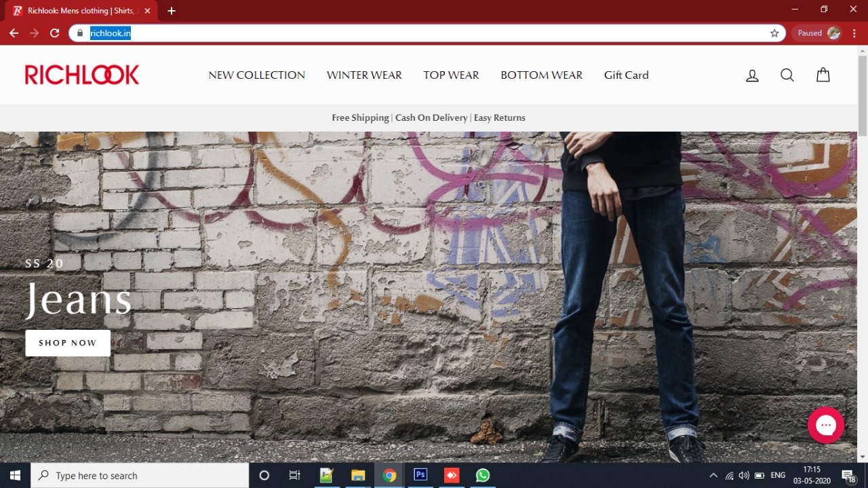Launch File Explorer from taskbar
868x488 pixels.
click(358, 475)
